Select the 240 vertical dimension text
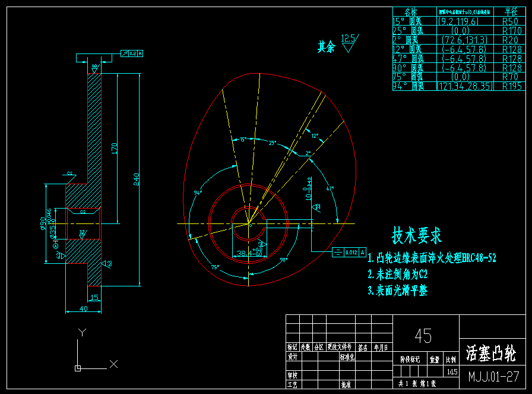The image size is (532, 394). (x=136, y=179)
